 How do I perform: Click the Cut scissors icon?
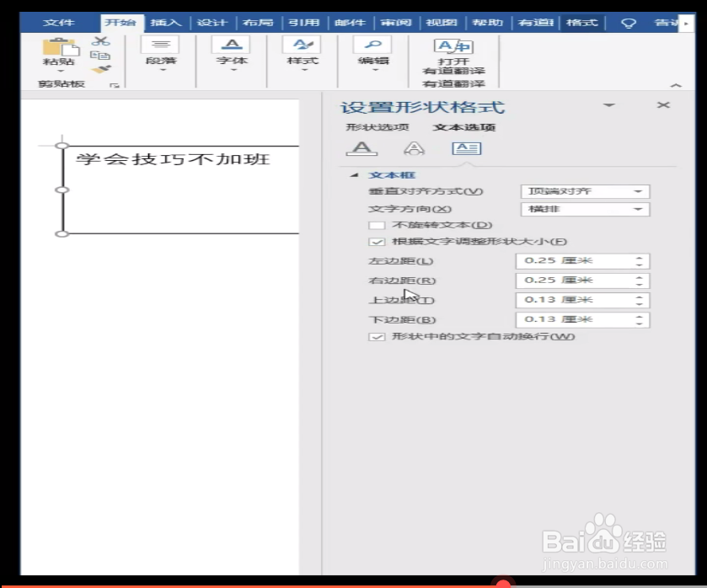(100, 41)
